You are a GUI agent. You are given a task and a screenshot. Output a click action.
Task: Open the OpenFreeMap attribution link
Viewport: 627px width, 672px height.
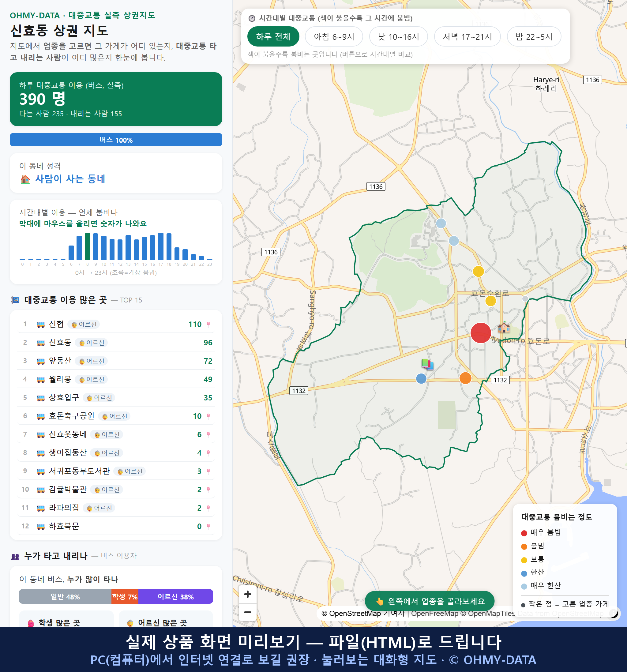(435, 613)
